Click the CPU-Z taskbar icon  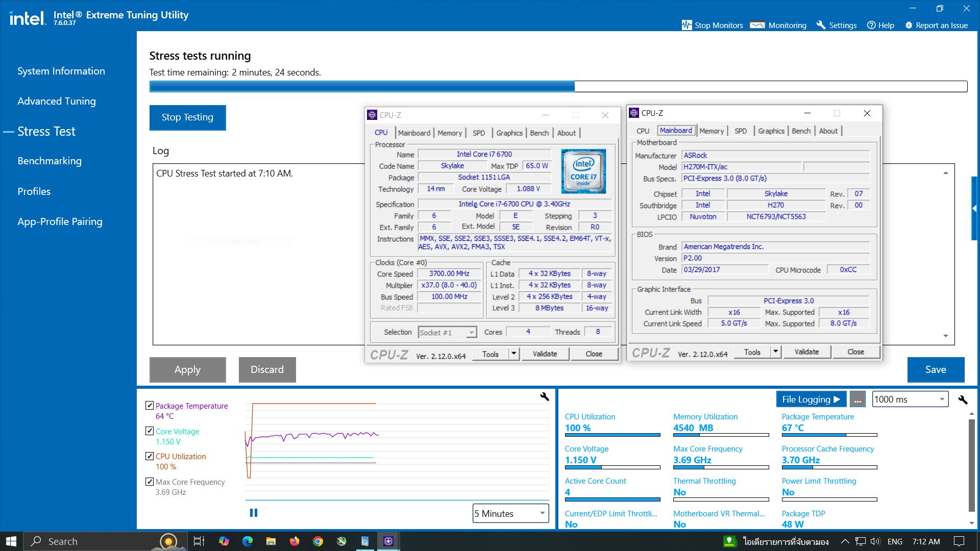point(388,541)
